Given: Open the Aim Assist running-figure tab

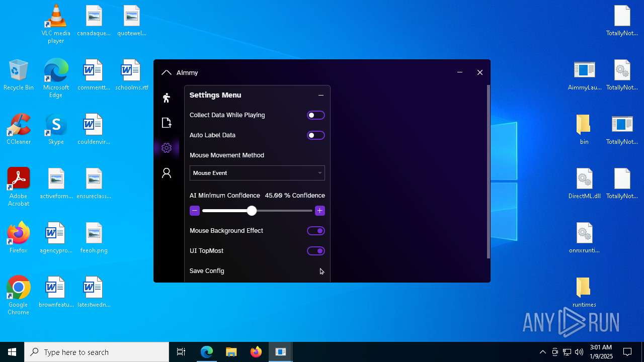Looking at the screenshot, I should tap(167, 98).
